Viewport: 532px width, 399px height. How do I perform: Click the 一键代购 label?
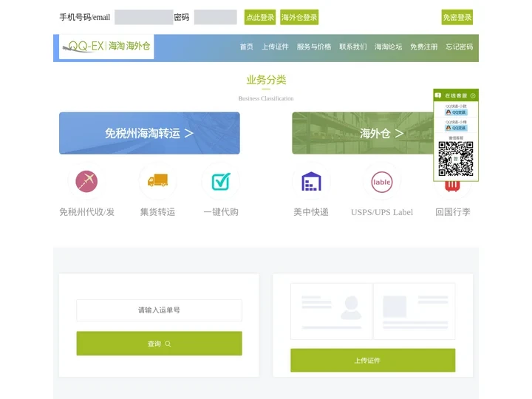221,212
